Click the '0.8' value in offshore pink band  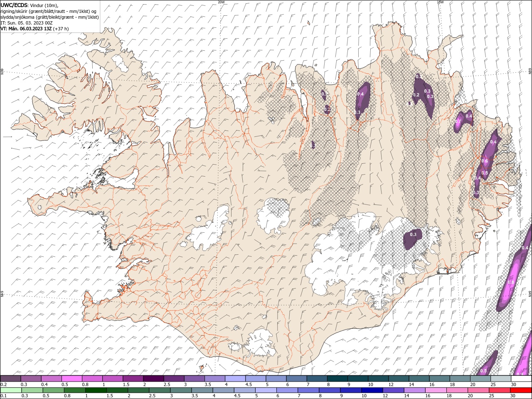pos(511,283)
